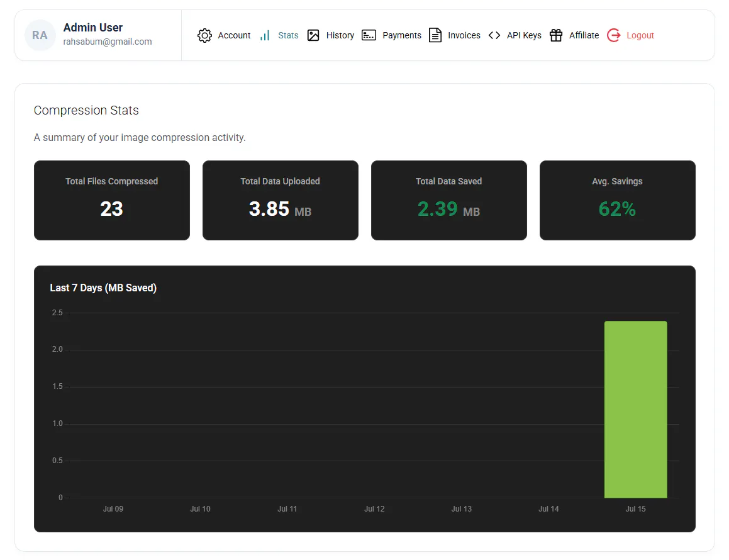Click the summary of compression activity text
The height and width of the screenshot is (560, 729).
140,138
